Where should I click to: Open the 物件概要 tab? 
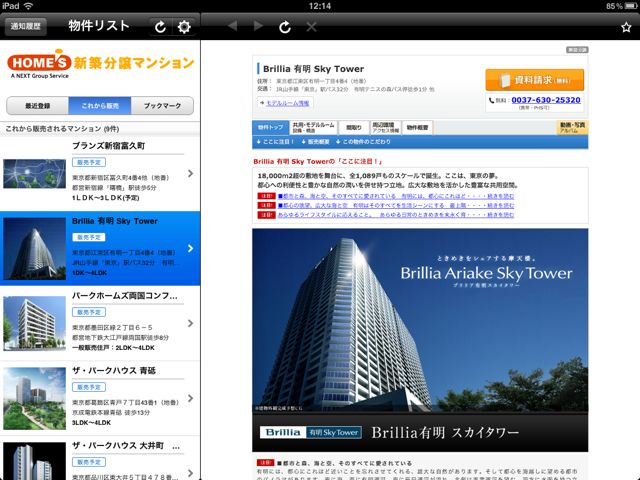pyautogui.click(x=417, y=127)
